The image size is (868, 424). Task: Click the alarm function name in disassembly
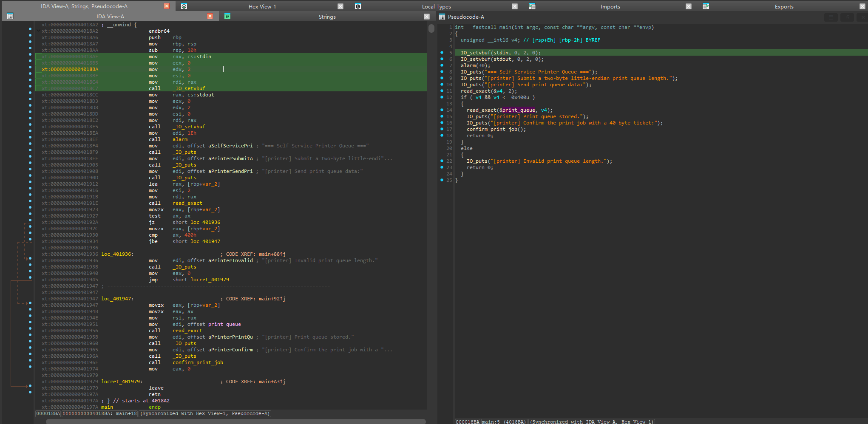coord(180,139)
